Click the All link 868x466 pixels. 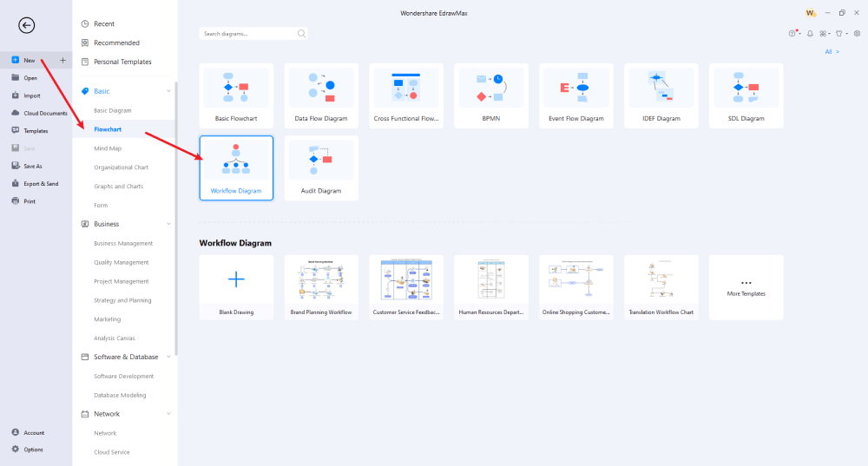(832, 51)
